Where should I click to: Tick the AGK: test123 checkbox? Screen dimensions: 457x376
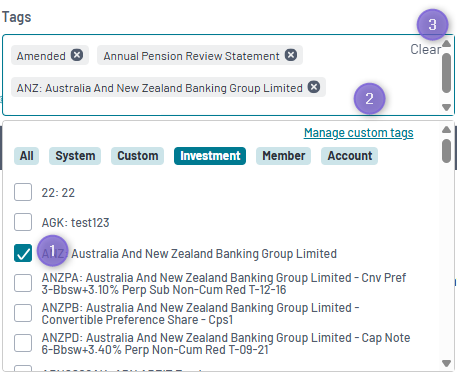point(23,222)
